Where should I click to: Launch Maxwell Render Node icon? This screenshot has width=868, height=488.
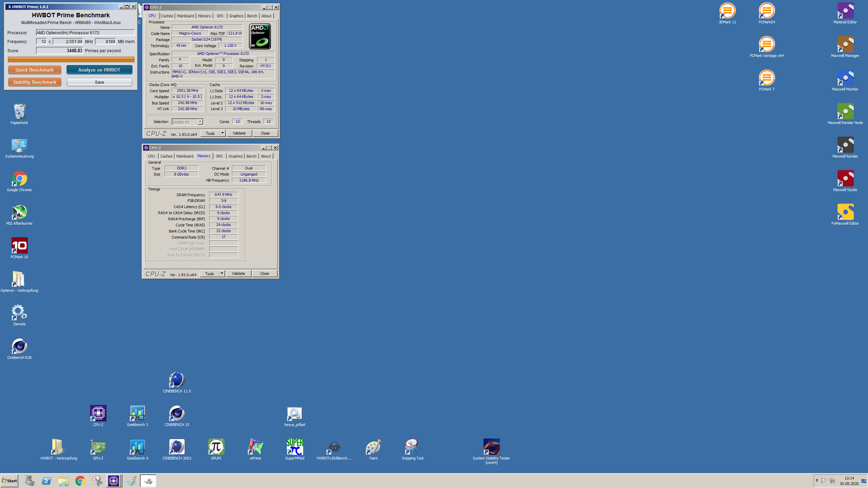pyautogui.click(x=845, y=114)
